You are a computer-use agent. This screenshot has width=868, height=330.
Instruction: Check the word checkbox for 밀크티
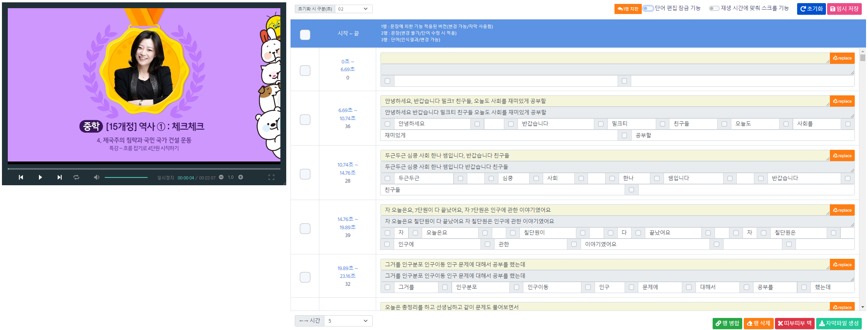(601, 124)
